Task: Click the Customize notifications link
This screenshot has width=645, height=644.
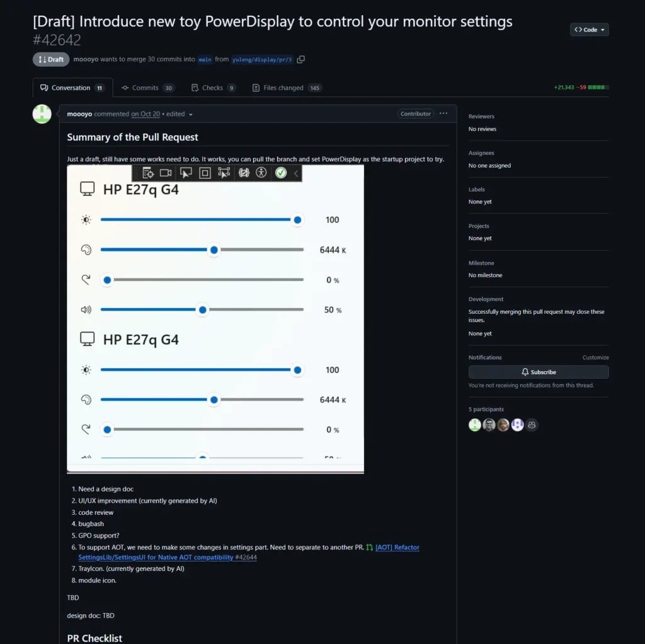Action: click(595, 357)
